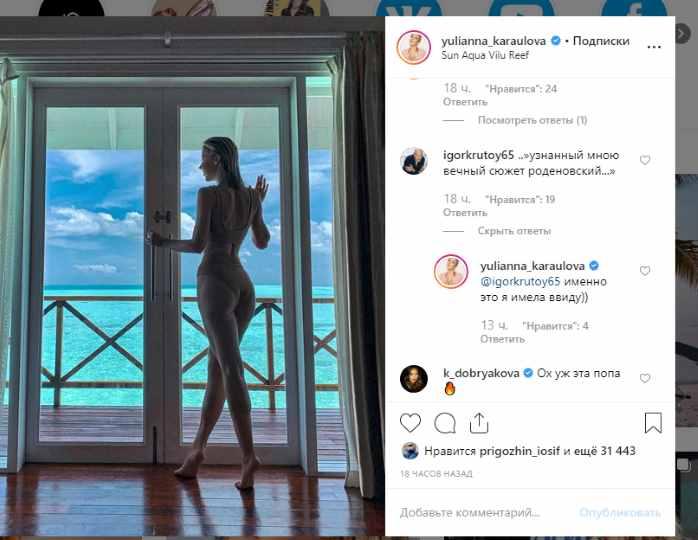This screenshot has width=698, height=540.
Task: Like yulianna_karaulova's reply heart
Action: (x=645, y=271)
